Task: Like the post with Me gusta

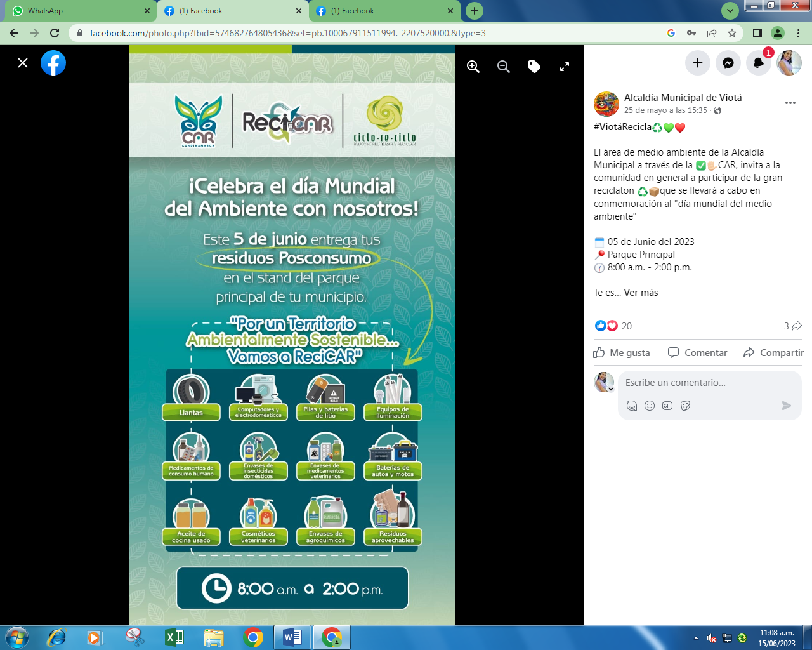Action: [622, 353]
